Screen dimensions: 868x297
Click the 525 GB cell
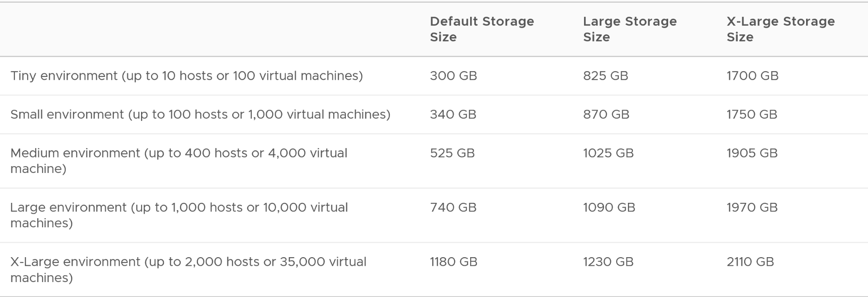[x=452, y=153]
